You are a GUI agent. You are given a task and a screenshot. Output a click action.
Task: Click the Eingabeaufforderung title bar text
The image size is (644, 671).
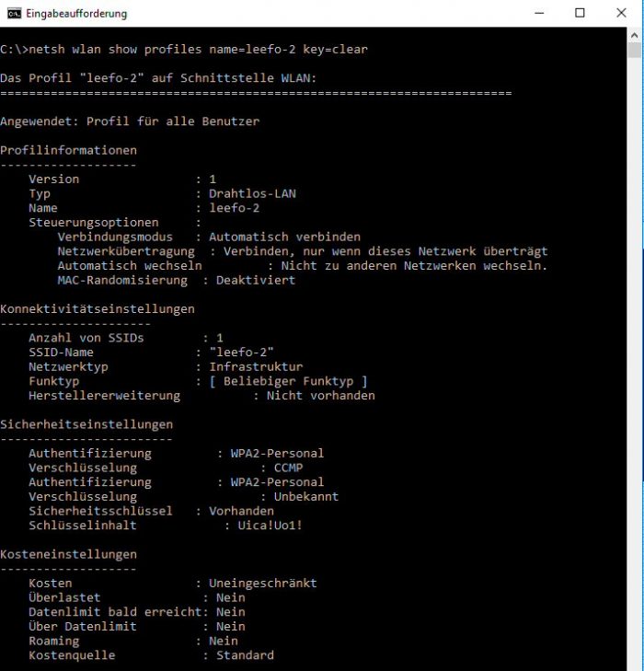pyautogui.click(x=76, y=14)
